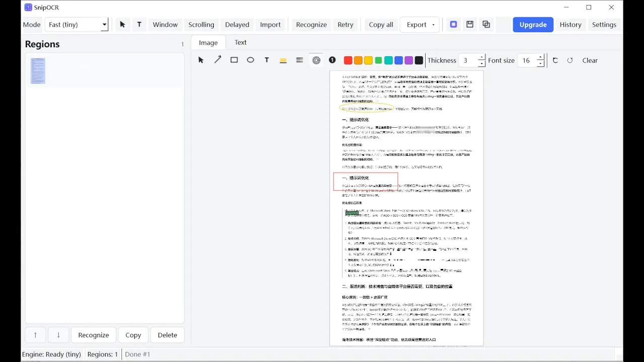644x362 pixels.
Task: Select the arrow line drawing tool
Action: [217, 60]
